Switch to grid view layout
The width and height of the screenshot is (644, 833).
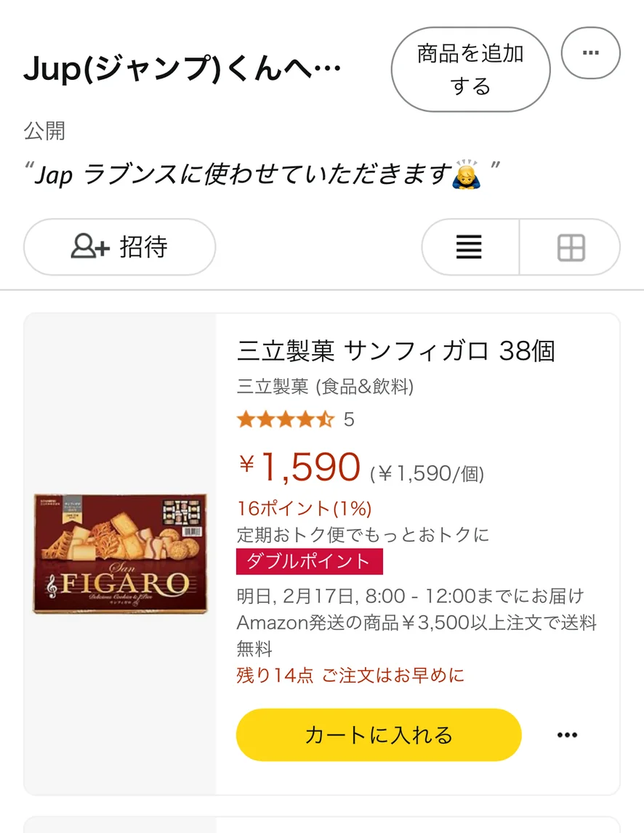[571, 247]
